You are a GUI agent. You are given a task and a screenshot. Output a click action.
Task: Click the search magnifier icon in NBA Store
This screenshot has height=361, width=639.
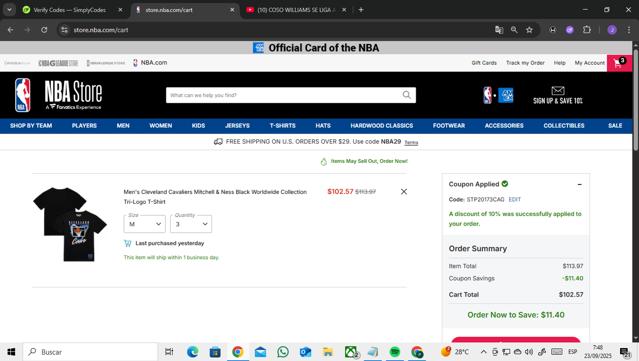[x=406, y=95]
